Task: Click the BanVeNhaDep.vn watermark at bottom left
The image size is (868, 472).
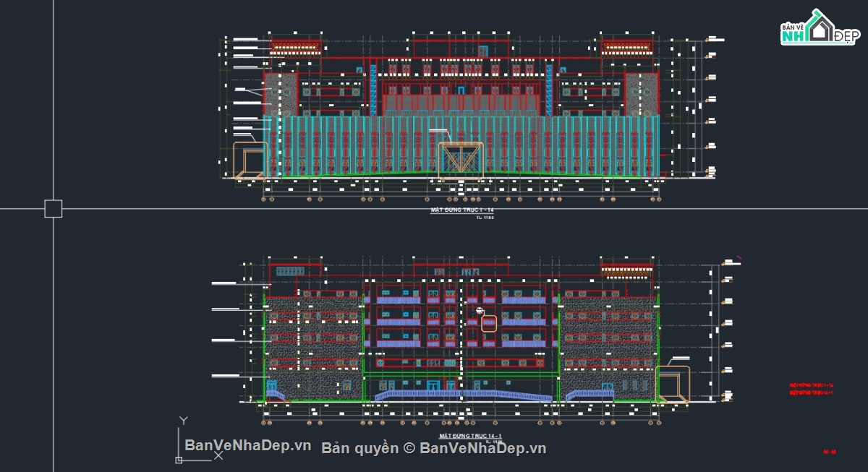Action: pos(247,445)
